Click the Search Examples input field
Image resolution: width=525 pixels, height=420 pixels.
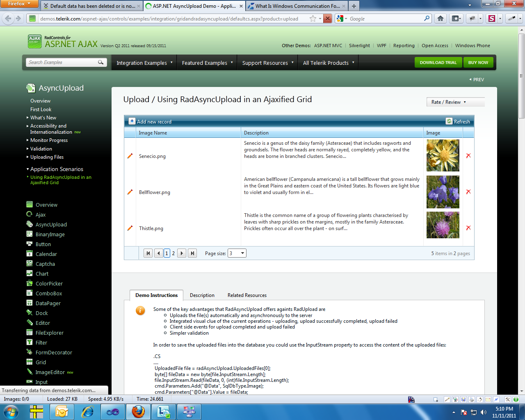point(62,62)
